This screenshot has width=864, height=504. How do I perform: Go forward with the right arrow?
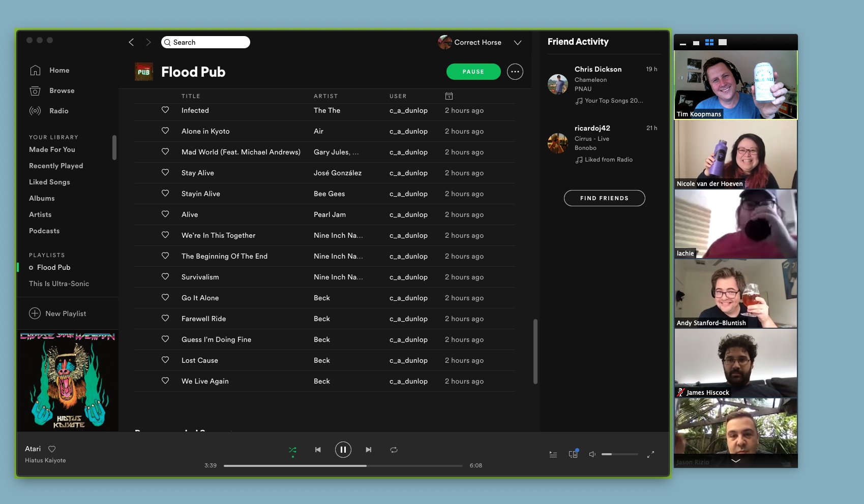tap(148, 42)
